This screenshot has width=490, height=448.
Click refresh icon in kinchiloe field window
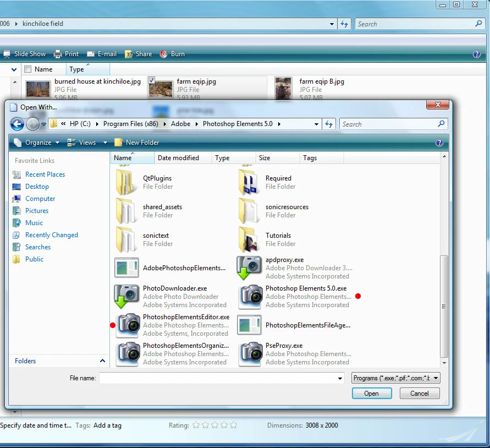point(344,24)
